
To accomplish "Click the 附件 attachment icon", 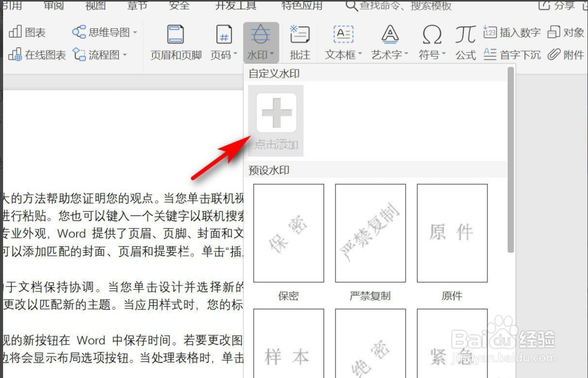I will 553,55.
